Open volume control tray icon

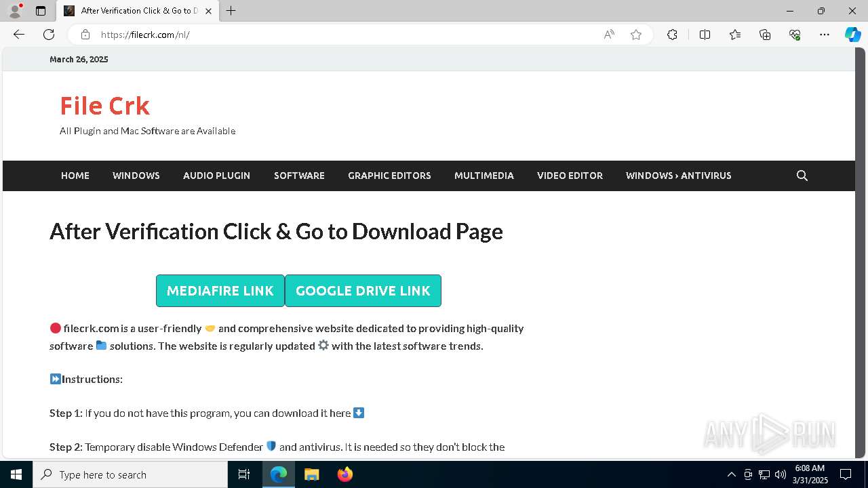click(x=781, y=474)
